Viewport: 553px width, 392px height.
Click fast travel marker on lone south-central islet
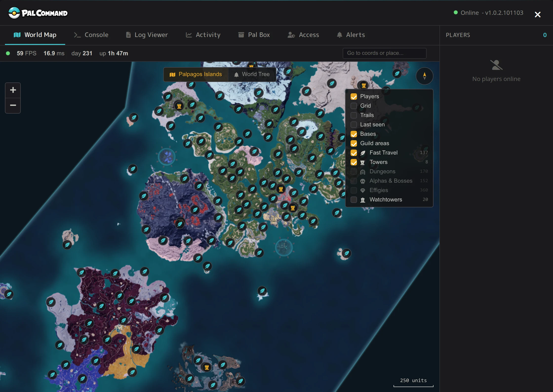point(262,291)
